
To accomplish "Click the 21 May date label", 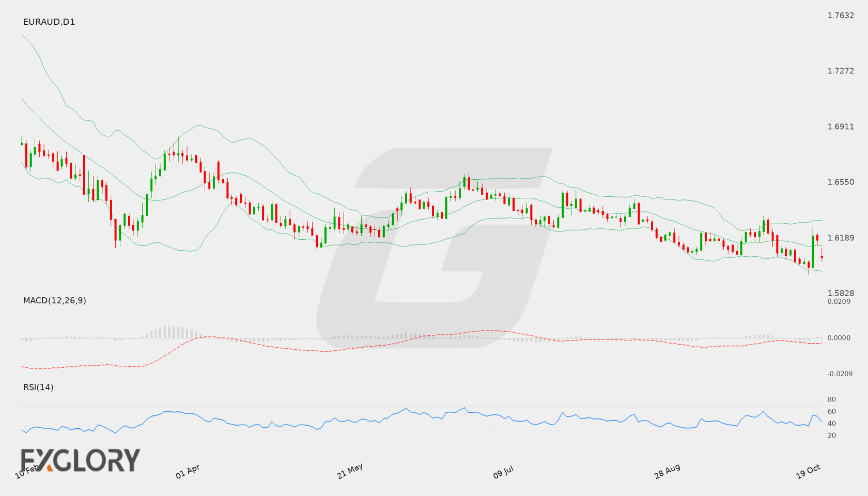I will tap(350, 471).
